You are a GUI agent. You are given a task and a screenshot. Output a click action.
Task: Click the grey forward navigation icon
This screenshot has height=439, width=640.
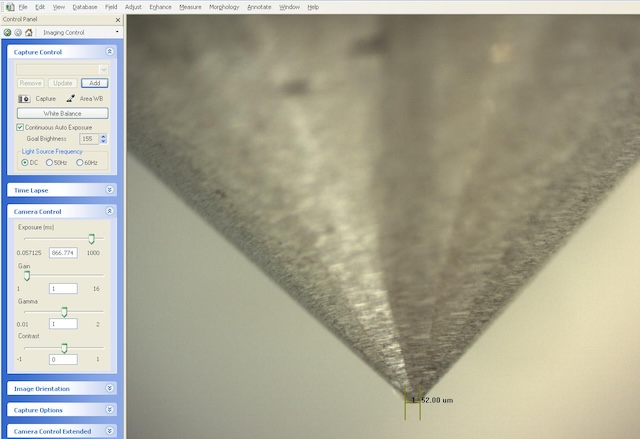(18, 32)
